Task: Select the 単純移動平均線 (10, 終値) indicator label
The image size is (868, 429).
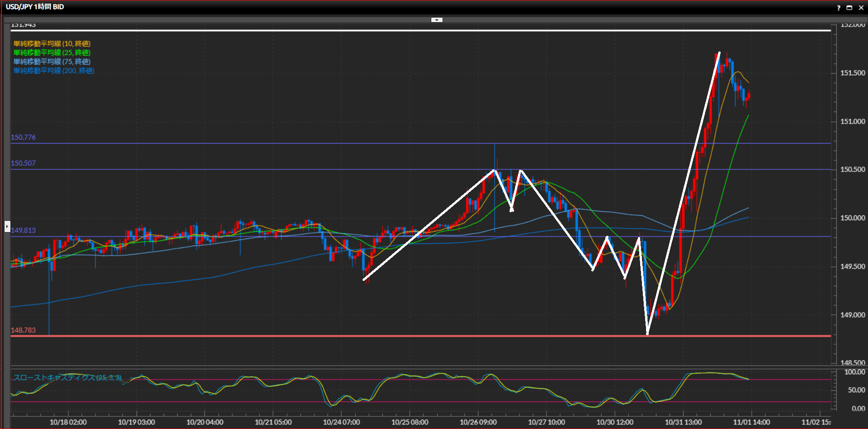Action: (x=52, y=44)
